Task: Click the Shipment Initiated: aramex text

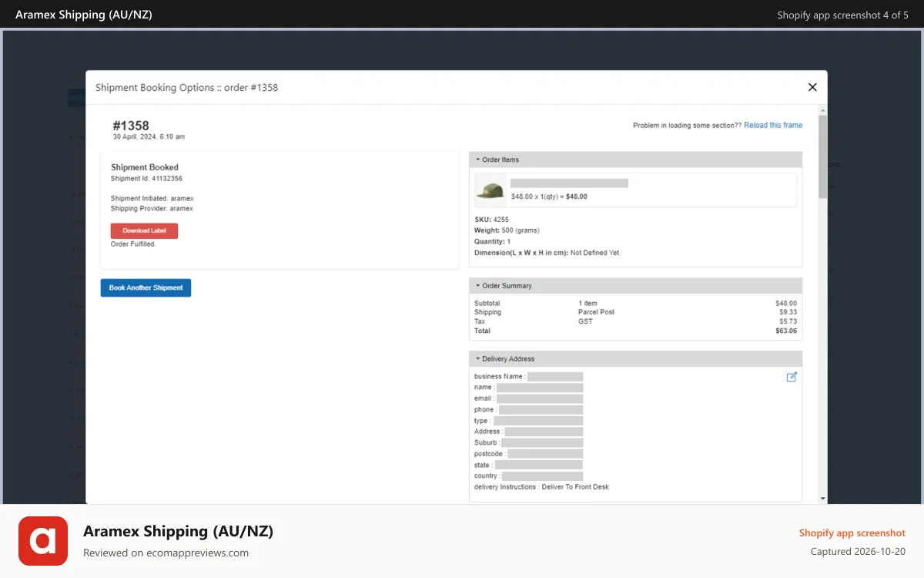Action: [152, 199]
